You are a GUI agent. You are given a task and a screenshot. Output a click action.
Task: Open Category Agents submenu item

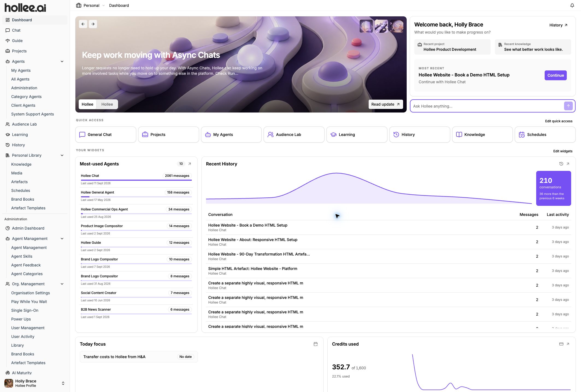(26, 97)
